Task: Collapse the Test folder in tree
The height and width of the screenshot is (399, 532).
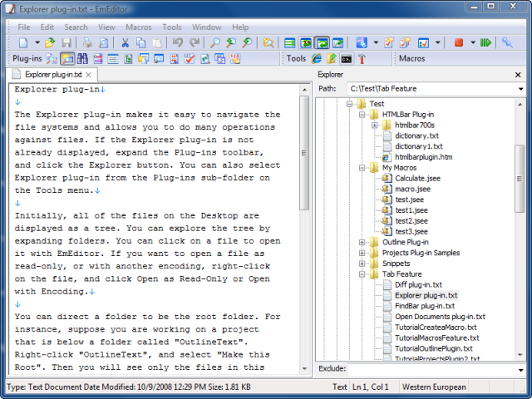Action: [349, 104]
